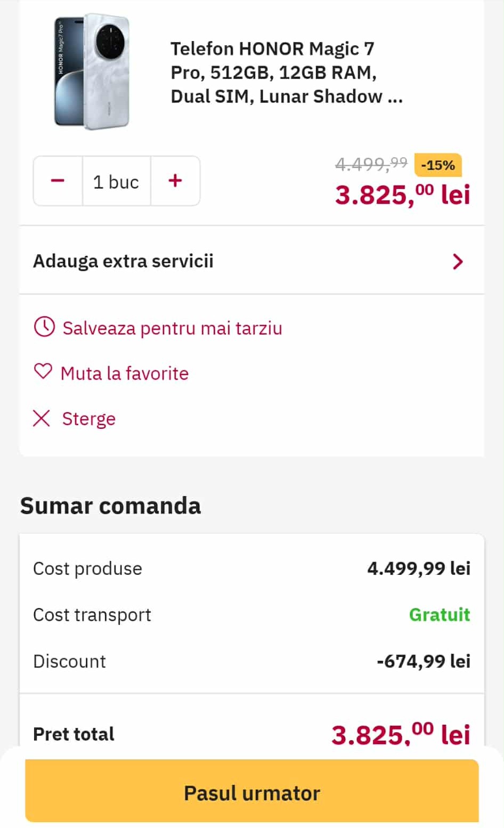The width and height of the screenshot is (504, 828).
Task: Click the green Gratuit transport cost
Action: (439, 615)
